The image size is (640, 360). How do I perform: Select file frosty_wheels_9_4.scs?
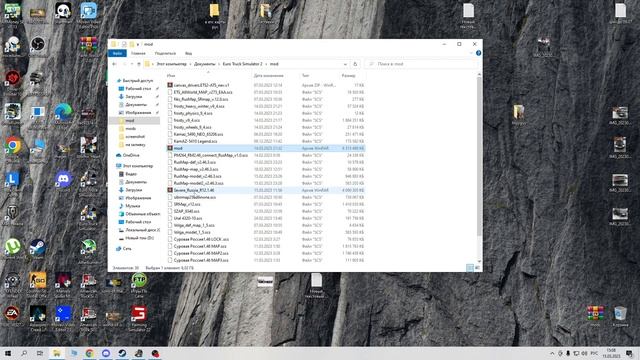click(x=265, y=127)
